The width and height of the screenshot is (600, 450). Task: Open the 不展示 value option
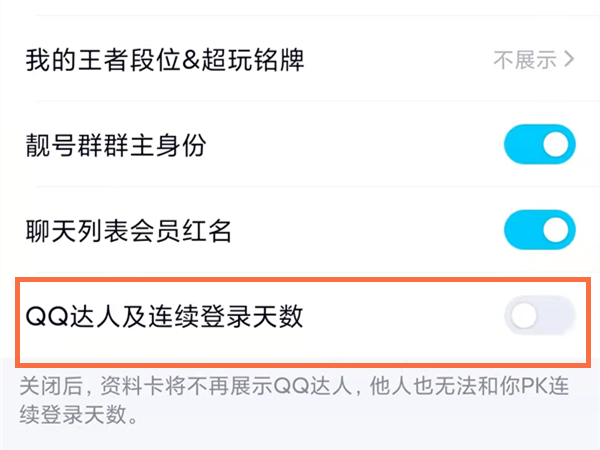524,60
